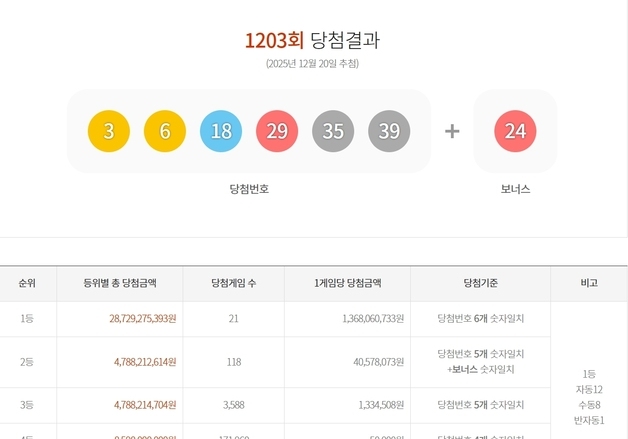
Task: Click the 자동12 note in 비고
Action: click(589, 389)
